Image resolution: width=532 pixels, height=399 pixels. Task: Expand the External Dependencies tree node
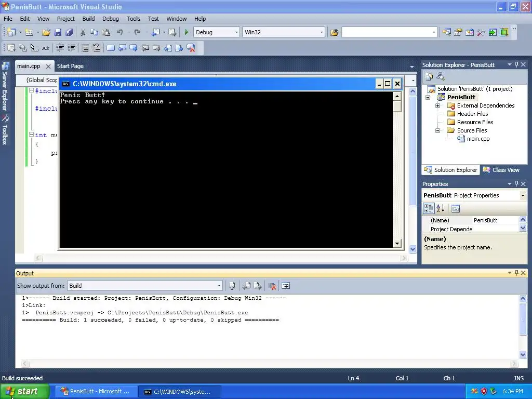coord(437,105)
